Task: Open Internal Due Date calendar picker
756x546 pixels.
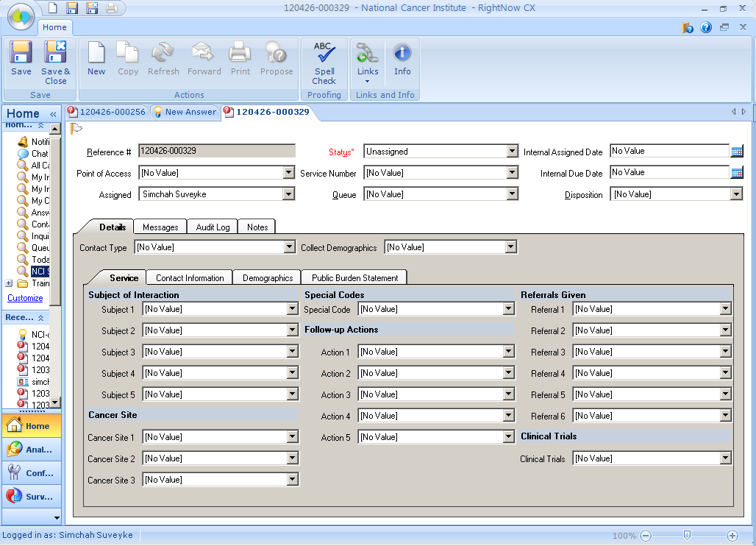Action: click(736, 173)
